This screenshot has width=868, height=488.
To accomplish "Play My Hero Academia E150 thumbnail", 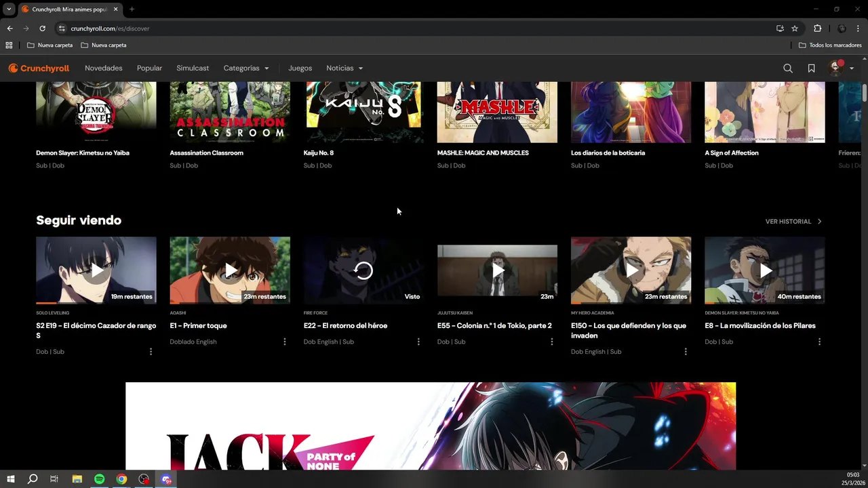I will click(631, 270).
